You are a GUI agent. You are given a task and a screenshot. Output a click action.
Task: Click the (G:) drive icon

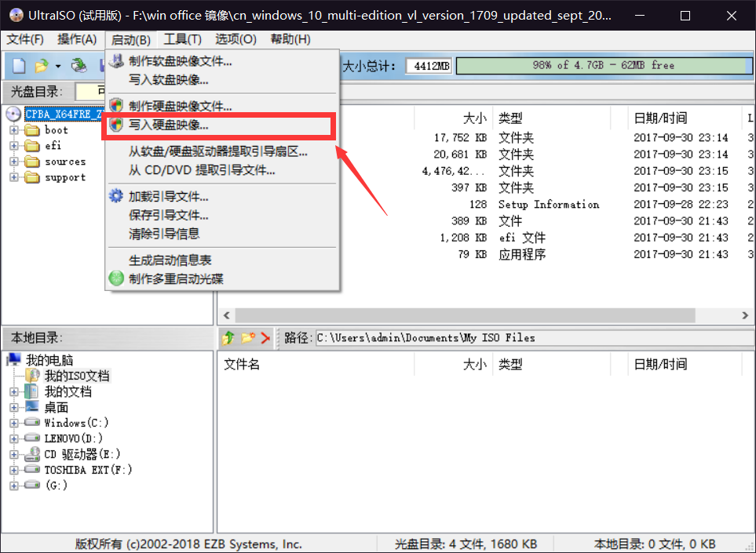[x=32, y=485]
